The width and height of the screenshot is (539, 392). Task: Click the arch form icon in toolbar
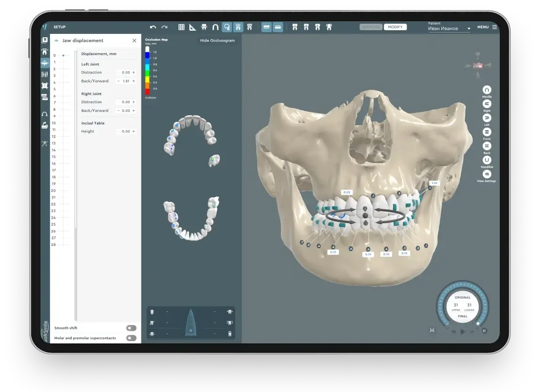pos(215,27)
